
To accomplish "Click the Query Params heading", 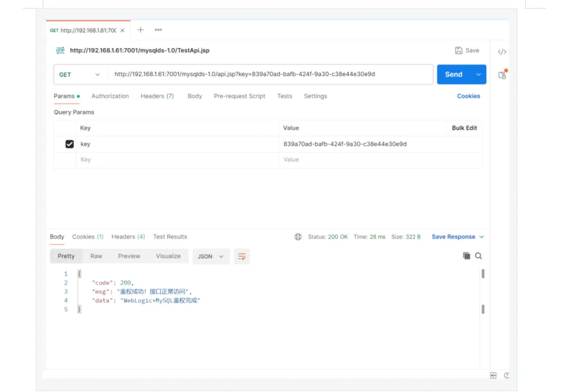I will tap(74, 112).
